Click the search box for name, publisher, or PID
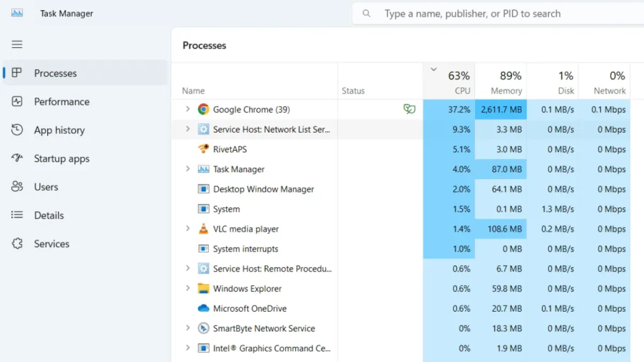Image resolution: width=644 pixels, height=362 pixels. point(498,14)
